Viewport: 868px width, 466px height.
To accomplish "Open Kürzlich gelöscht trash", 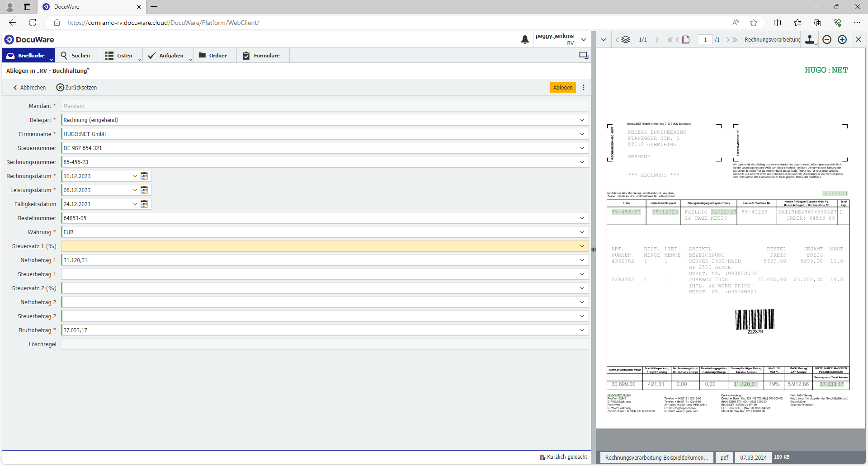I will pyautogui.click(x=564, y=457).
